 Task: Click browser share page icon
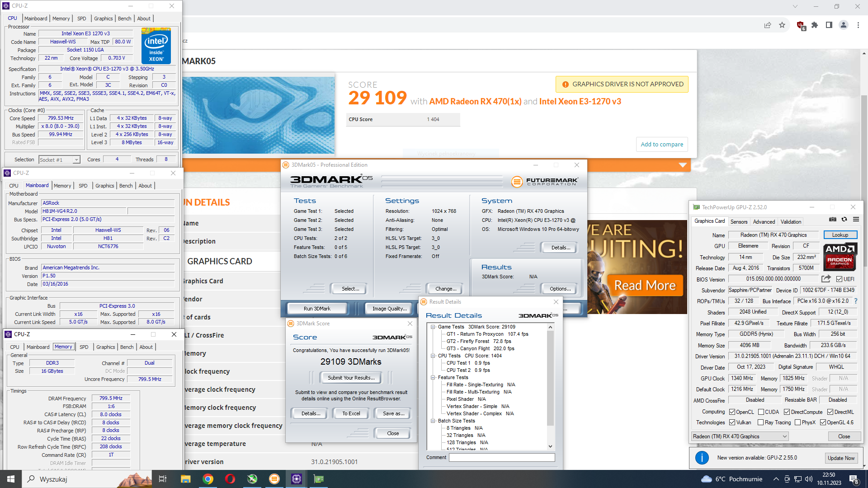coord(768,25)
